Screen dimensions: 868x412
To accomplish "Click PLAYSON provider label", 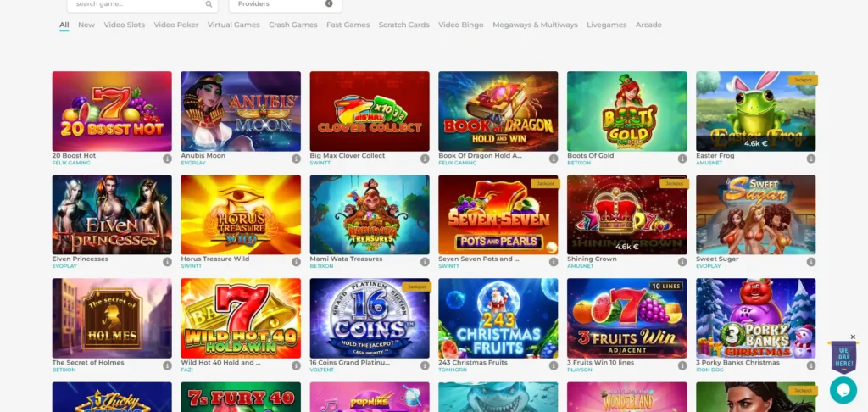I will coord(580,370).
